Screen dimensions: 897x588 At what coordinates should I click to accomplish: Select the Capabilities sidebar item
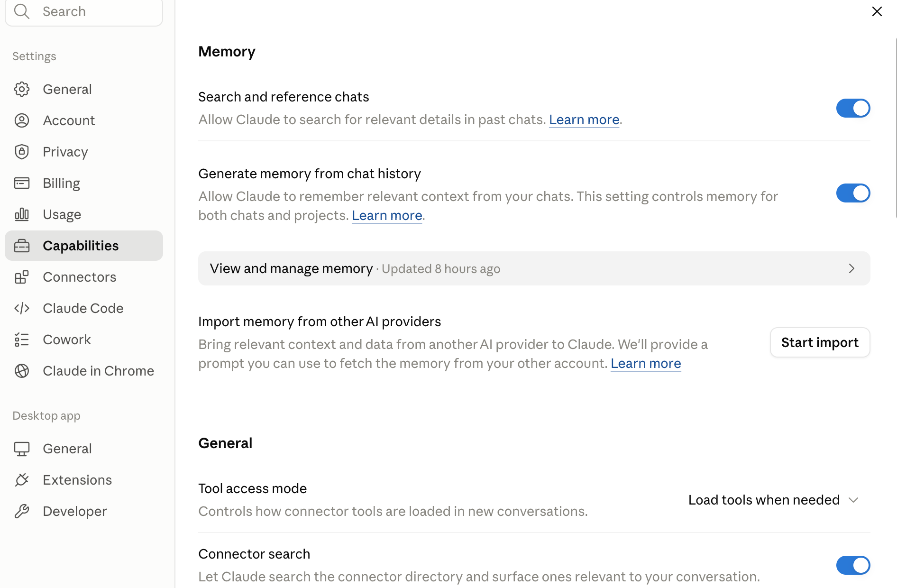(84, 246)
